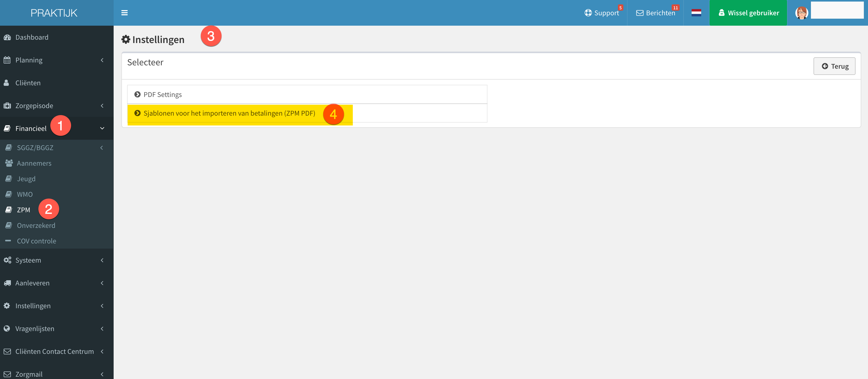Click the Planning calendar icon
This screenshot has height=379, width=868.
point(7,60)
